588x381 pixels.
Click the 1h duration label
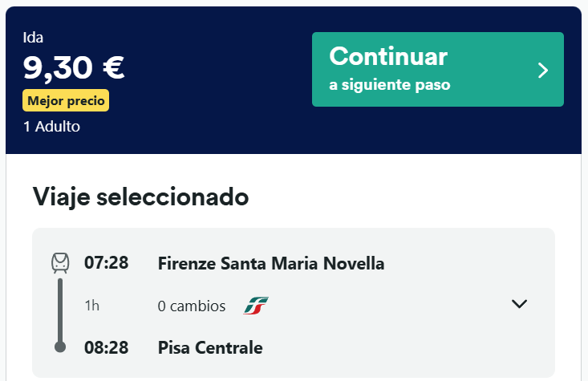click(92, 306)
